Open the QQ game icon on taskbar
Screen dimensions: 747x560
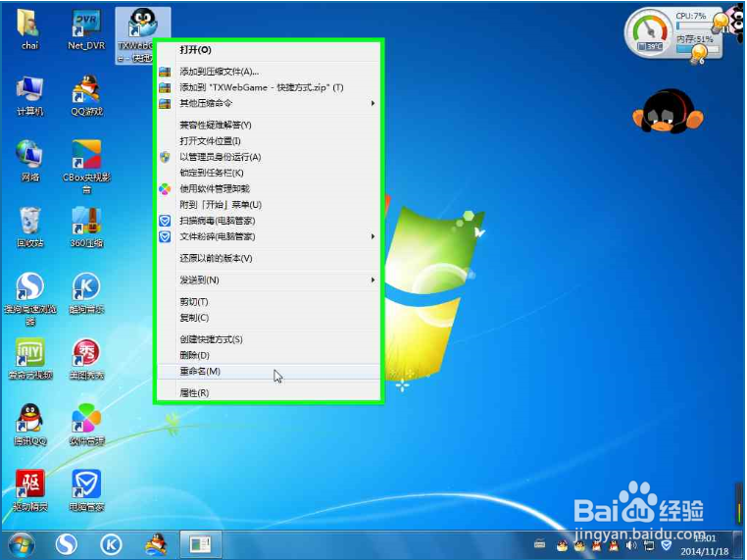click(x=156, y=544)
